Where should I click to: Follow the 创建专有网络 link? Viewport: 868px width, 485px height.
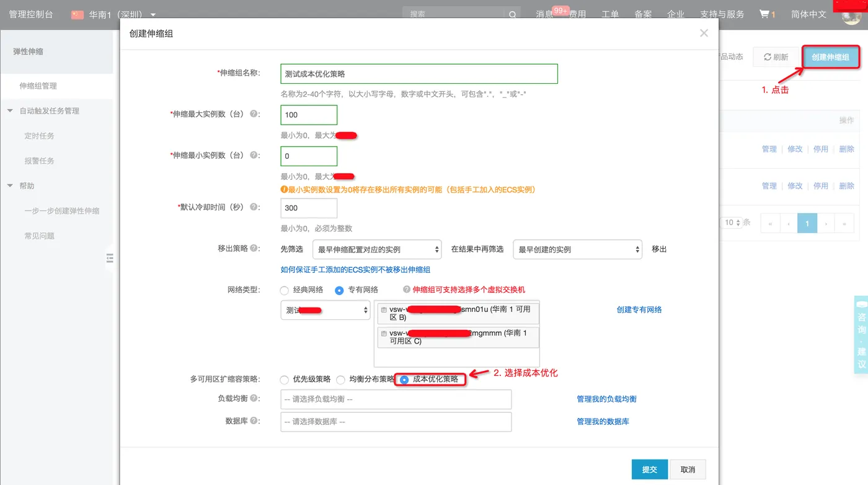(639, 309)
